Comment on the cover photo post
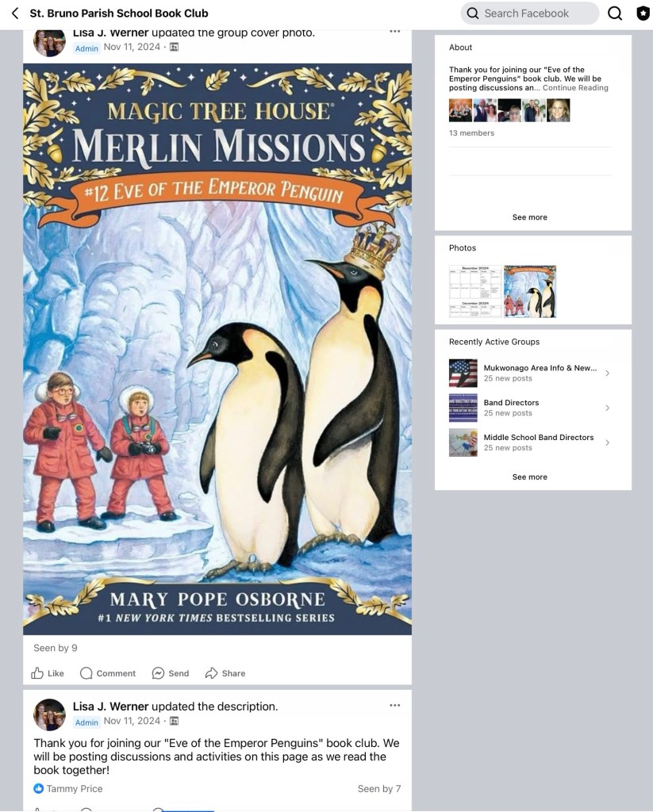The height and width of the screenshot is (812, 653). [x=108, y=673]
